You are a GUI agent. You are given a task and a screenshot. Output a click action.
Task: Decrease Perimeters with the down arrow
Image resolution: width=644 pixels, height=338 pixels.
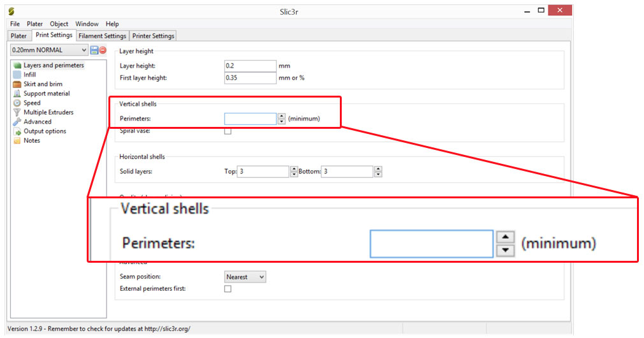coord(281,122)
